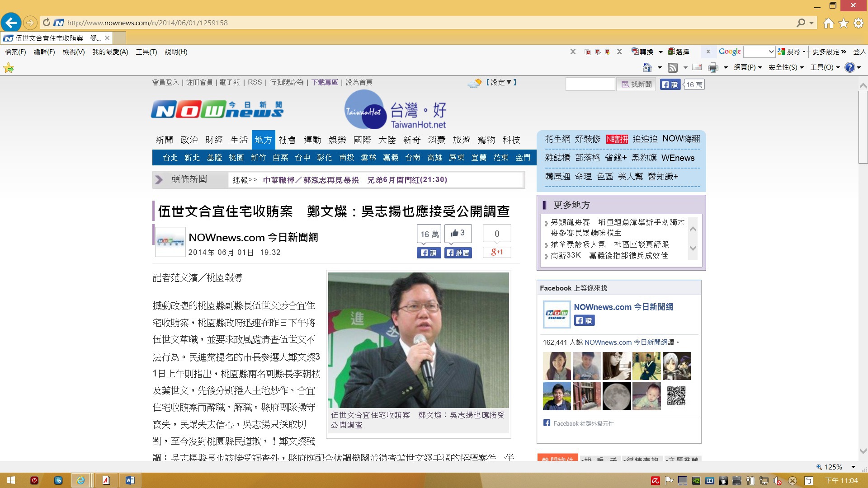
Task: Click the browser back arrow button
Action: click(x=11, y=23)
